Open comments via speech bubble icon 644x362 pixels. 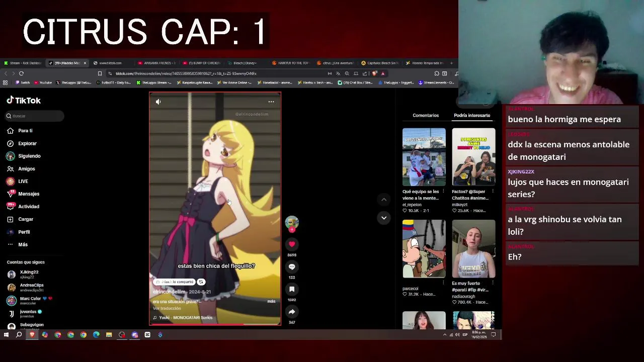click(292, 267)
